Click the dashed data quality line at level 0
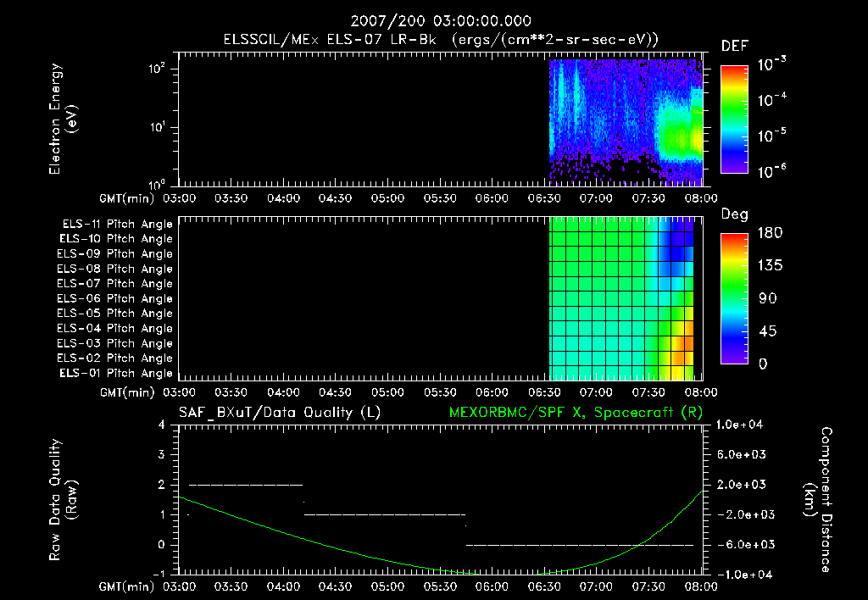 580,545
